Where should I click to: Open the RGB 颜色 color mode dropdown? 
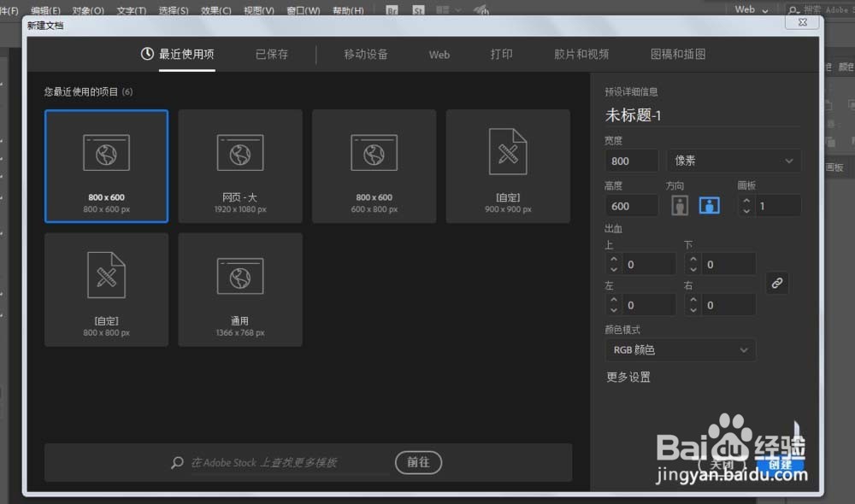tap(681, 349)
